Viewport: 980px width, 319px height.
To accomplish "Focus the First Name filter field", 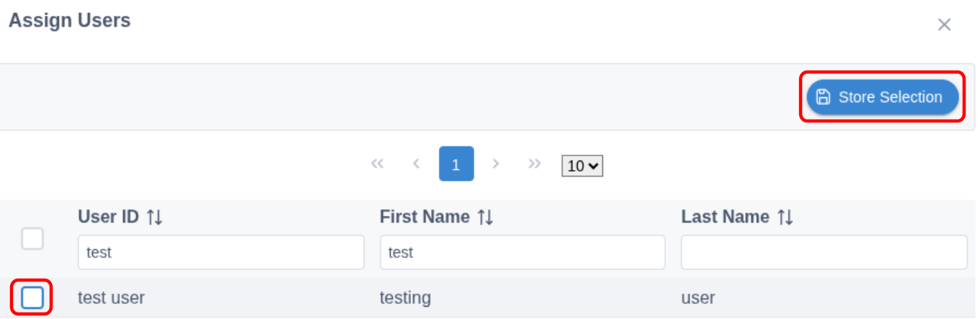I will (522, 253).
